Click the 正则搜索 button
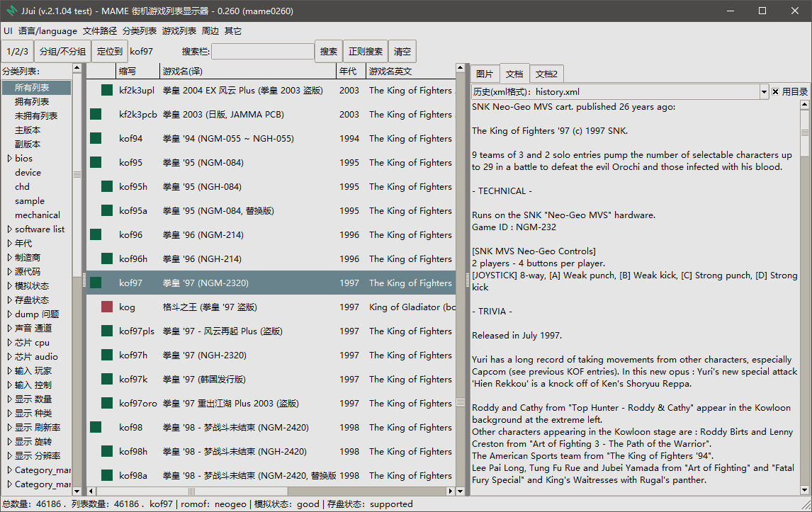 click(x=366, y=51)
